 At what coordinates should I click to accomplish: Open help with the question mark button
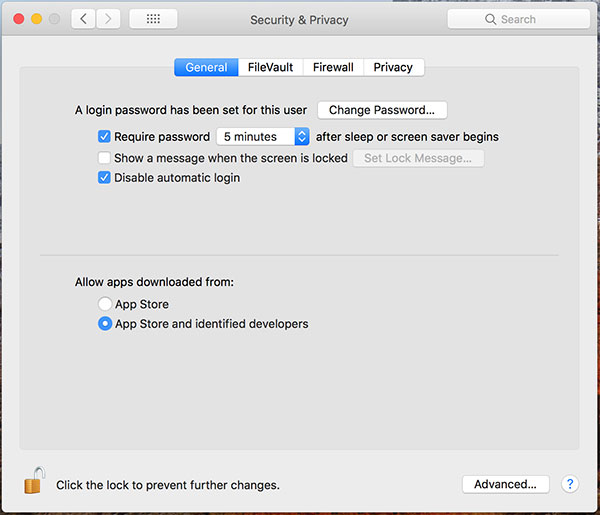(570, 484)
